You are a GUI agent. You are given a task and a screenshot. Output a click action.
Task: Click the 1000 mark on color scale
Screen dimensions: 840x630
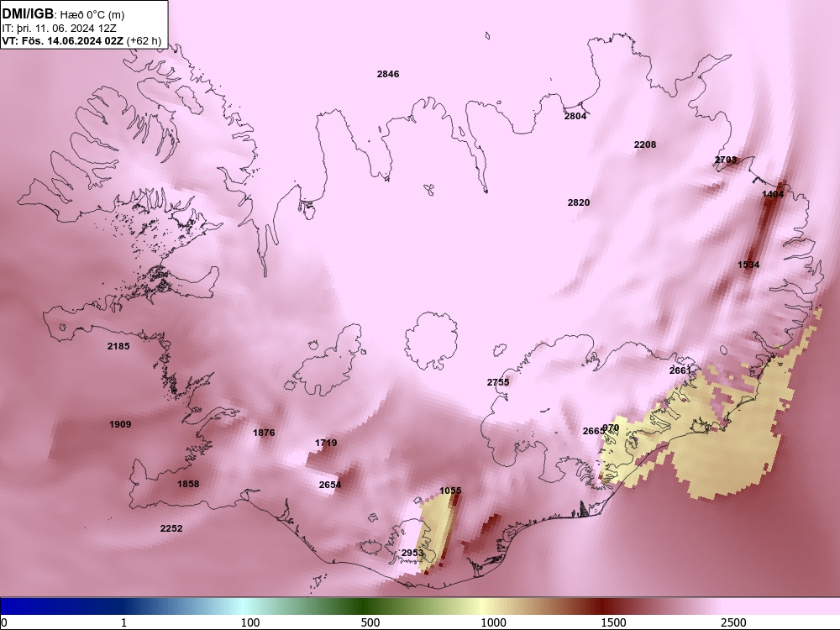(493, 622)
